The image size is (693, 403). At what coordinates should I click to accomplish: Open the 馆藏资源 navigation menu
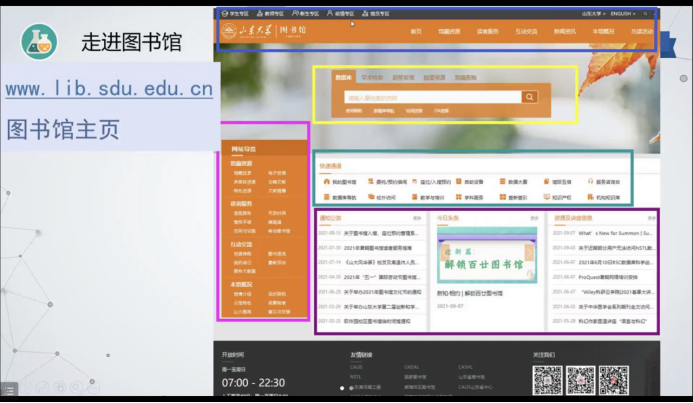coord(450,32)
